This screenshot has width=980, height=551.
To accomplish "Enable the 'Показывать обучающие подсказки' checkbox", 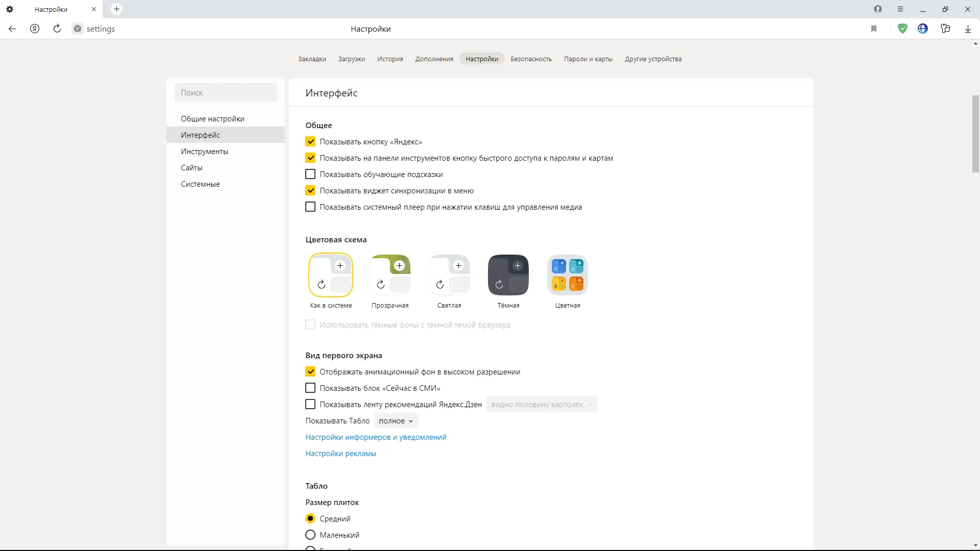I will click(310, 174).
